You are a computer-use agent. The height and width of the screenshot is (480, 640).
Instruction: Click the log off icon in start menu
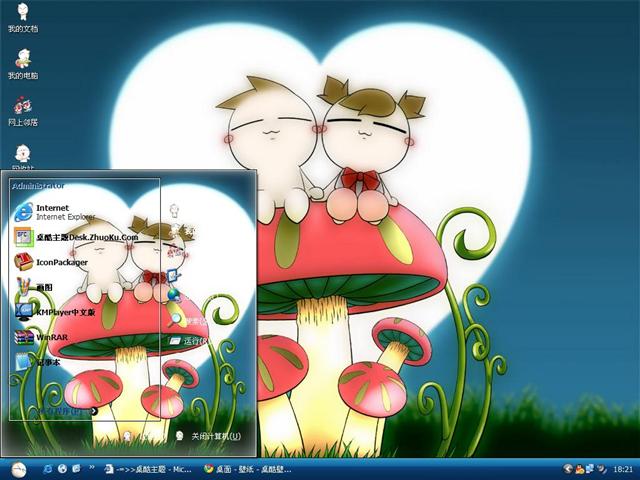pyautogui.click(x=127, y=436)
